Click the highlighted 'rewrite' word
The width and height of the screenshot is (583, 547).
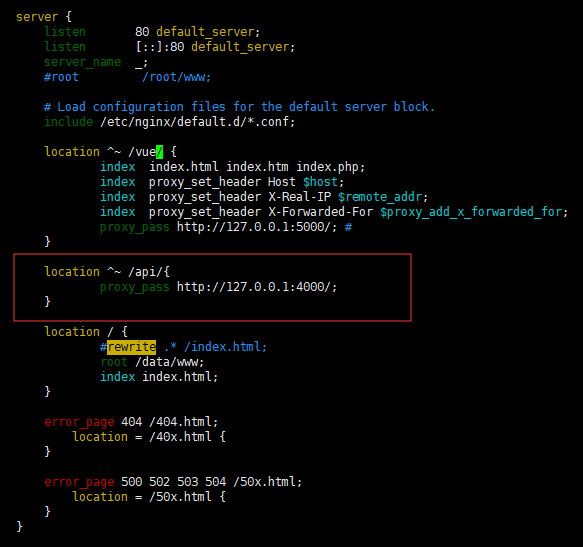pos(132,347)
